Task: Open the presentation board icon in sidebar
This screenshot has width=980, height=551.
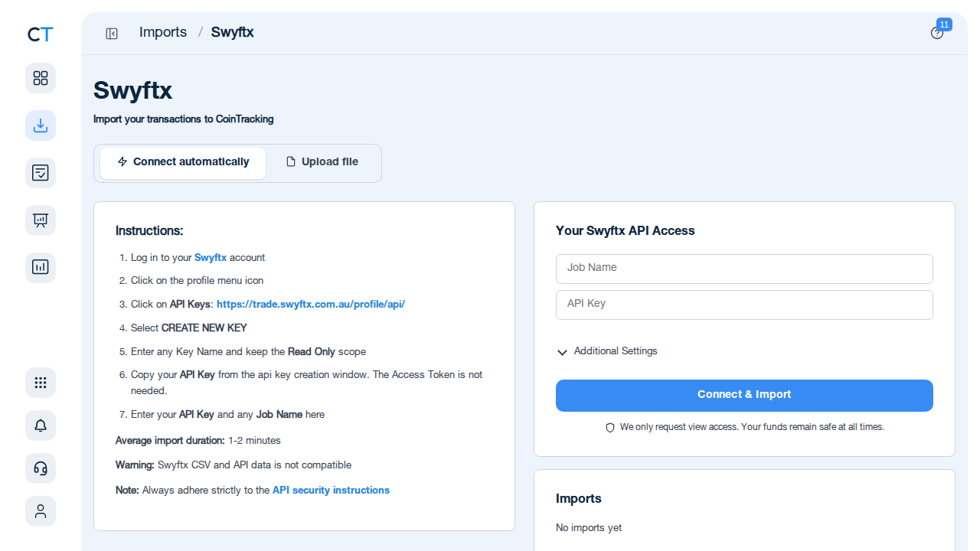Action: (x=41, y=220)
